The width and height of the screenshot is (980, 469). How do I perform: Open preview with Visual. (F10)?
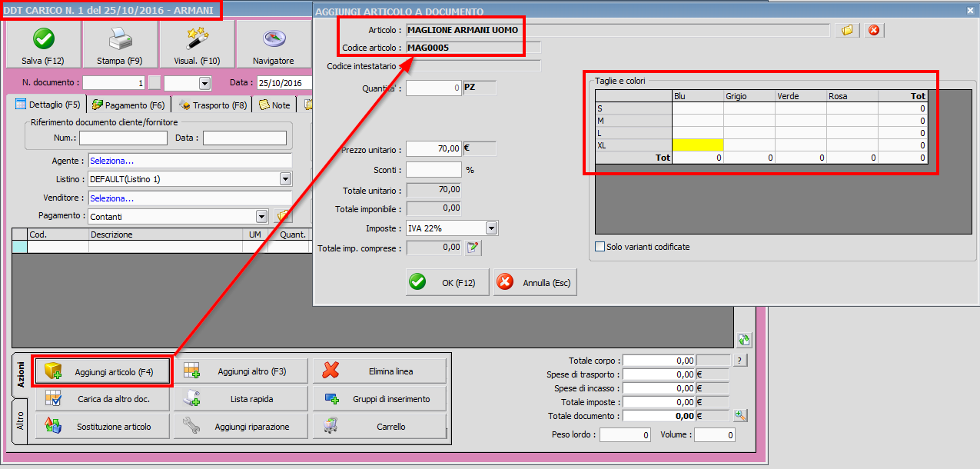pos(197,44)
